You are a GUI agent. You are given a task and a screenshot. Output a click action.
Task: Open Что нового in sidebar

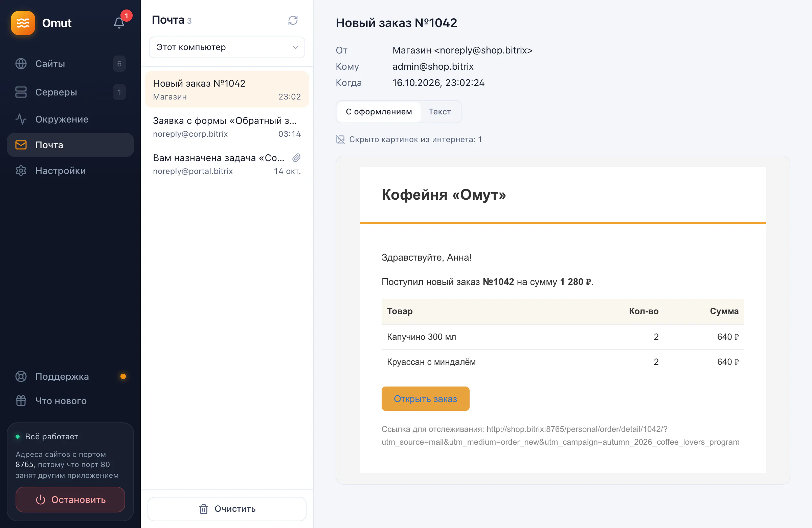pyautogui.click(x=70, y=401)
